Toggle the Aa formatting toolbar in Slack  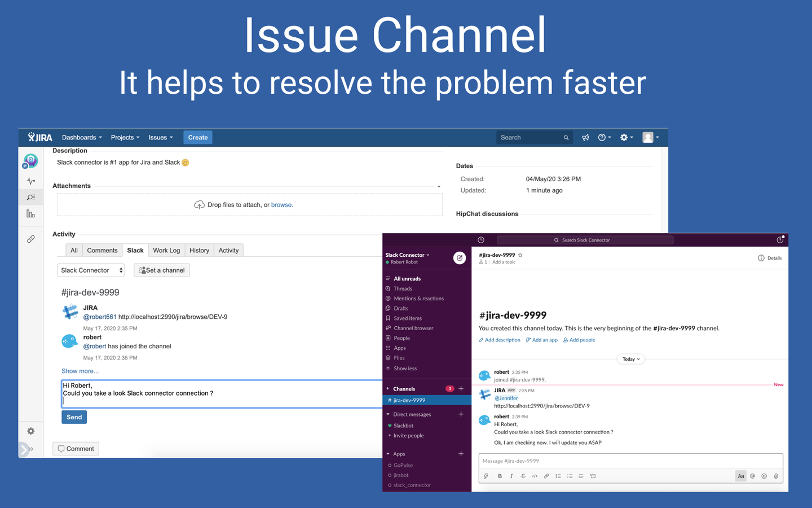pos(741,476)
